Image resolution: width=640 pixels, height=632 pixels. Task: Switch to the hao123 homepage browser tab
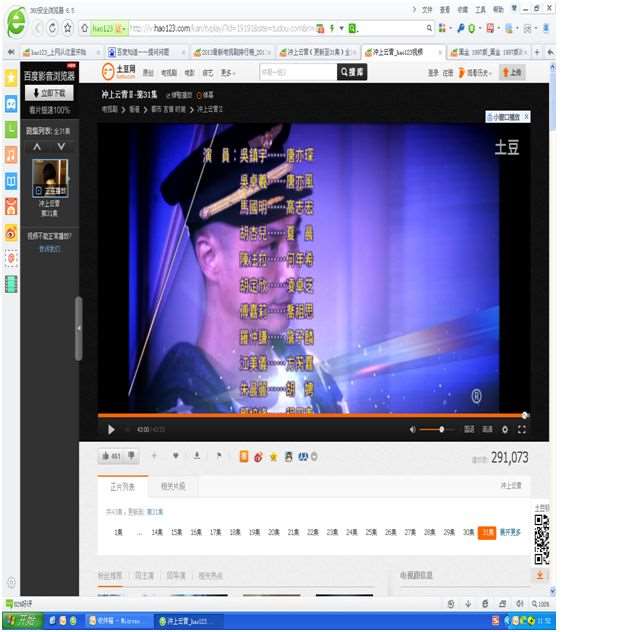coord(59,52)
